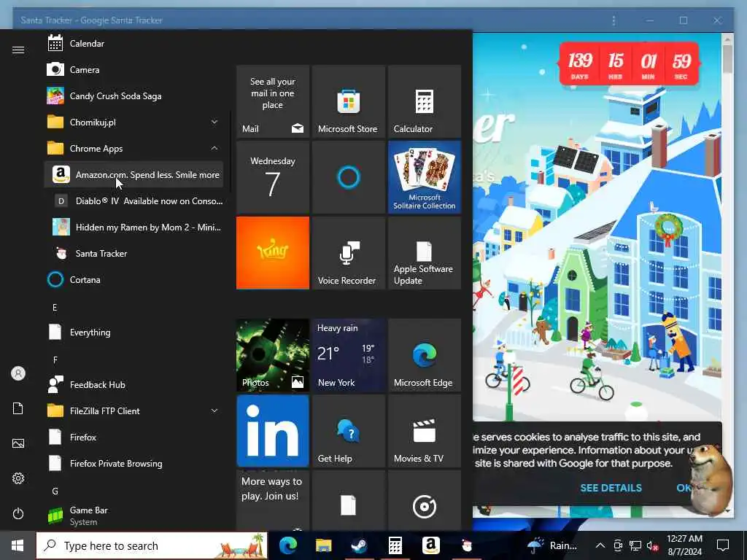Expand the Start menu hamburger button
The width and height of the screenshot is (747, 560).
18,50
